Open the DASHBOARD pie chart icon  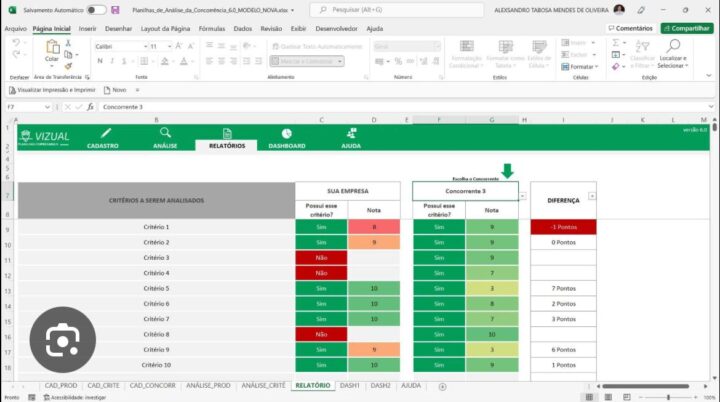[x=287, y=133]
